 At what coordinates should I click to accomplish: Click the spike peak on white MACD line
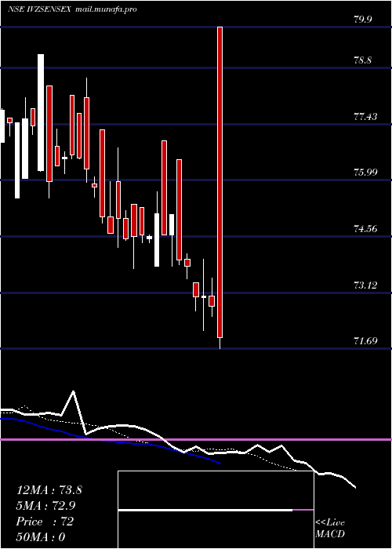73,392
